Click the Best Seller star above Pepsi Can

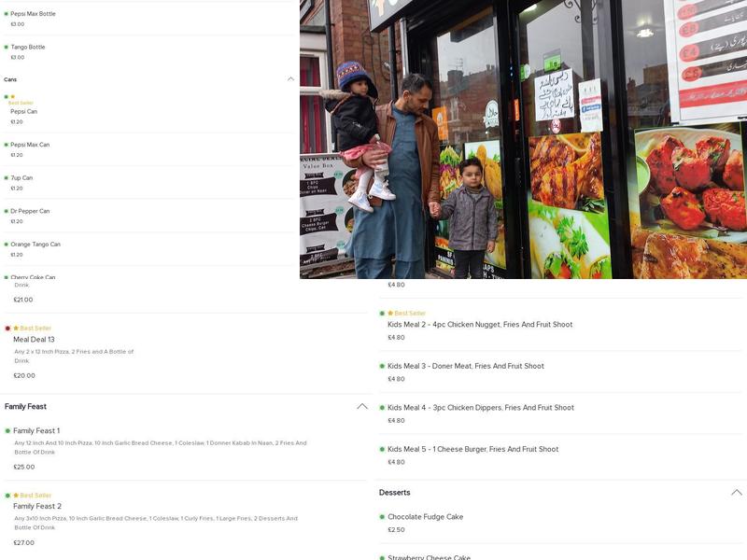point(13,97)
